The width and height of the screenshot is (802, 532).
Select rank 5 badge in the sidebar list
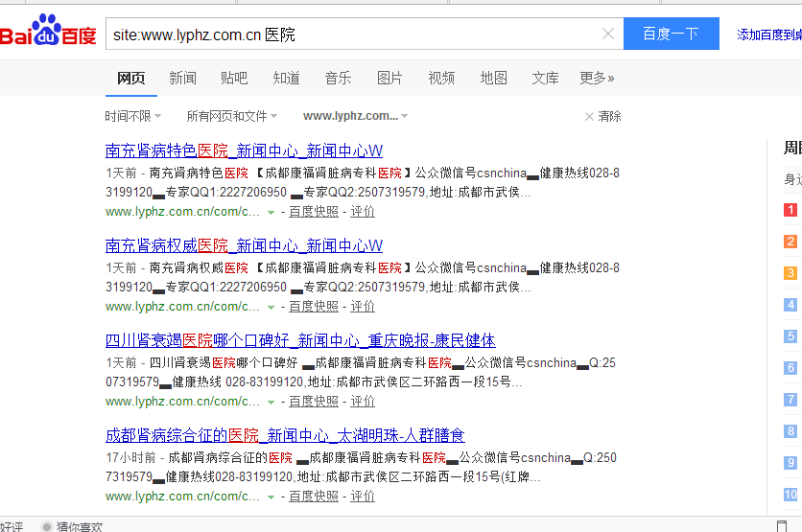pyautogui.click(x=790, y=336)
